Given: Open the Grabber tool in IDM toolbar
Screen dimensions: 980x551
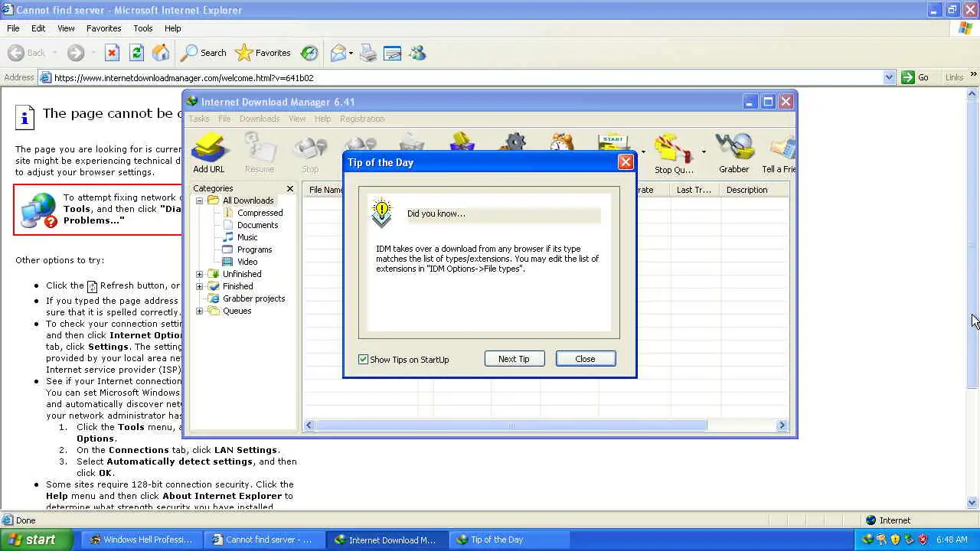Looking at the screenshot, I should (733, 153).
